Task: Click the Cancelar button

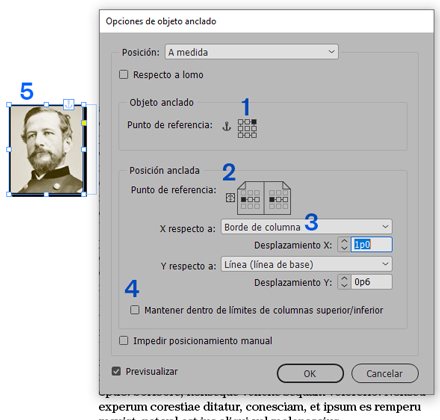Action: click(x=385, y=373)
